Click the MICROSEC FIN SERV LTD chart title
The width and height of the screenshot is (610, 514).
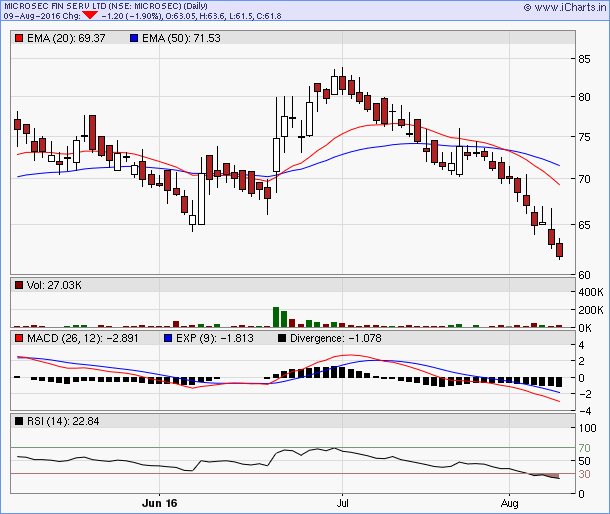(105, 6)
